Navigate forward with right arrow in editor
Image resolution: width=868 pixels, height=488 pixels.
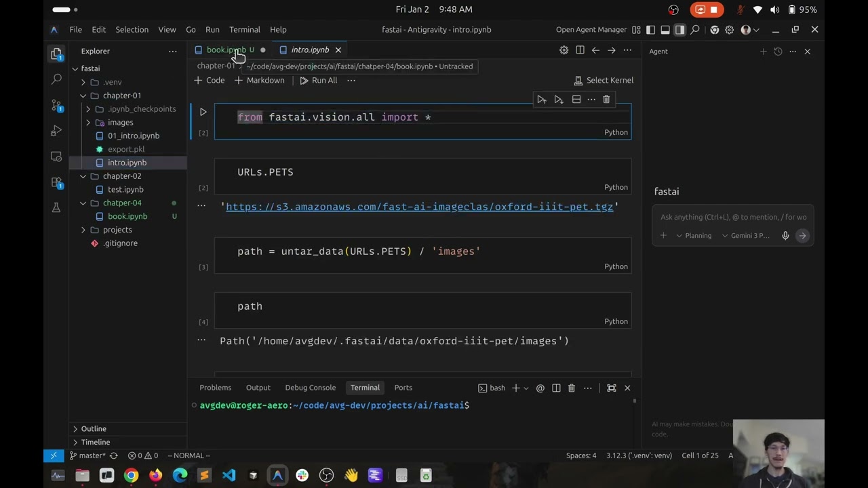click(x=611, y=50)
